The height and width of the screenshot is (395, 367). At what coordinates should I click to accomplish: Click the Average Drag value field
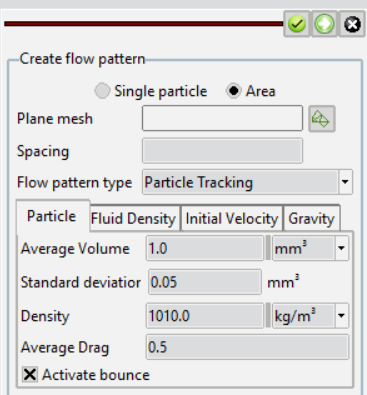(247, 347)
